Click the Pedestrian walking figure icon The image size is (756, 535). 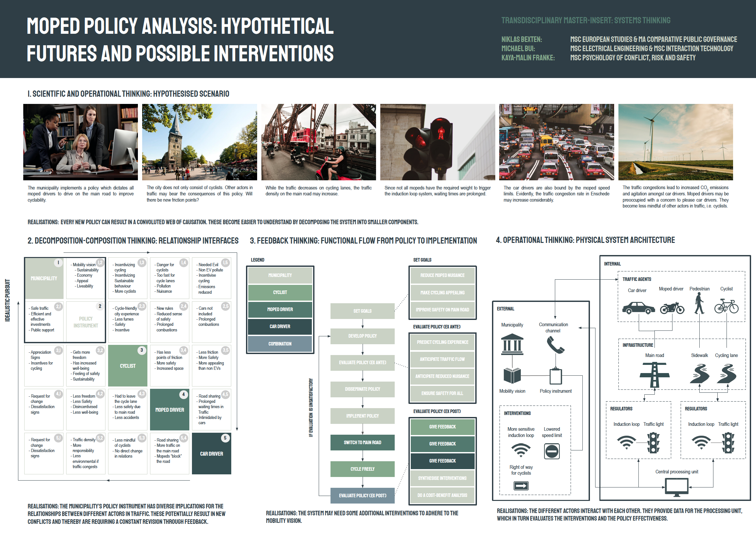click(699, 304)
